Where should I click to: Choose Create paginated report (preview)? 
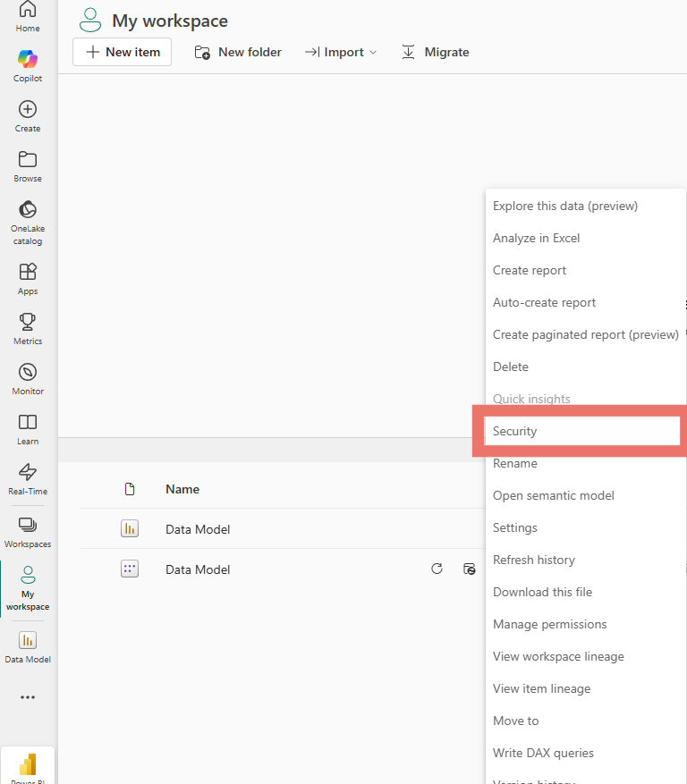(585, 334)
